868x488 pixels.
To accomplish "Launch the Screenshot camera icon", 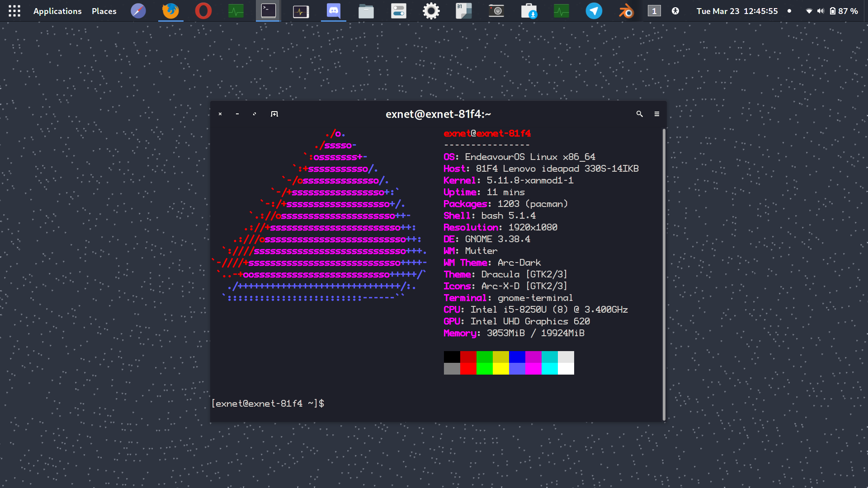I will coord(496,11).
